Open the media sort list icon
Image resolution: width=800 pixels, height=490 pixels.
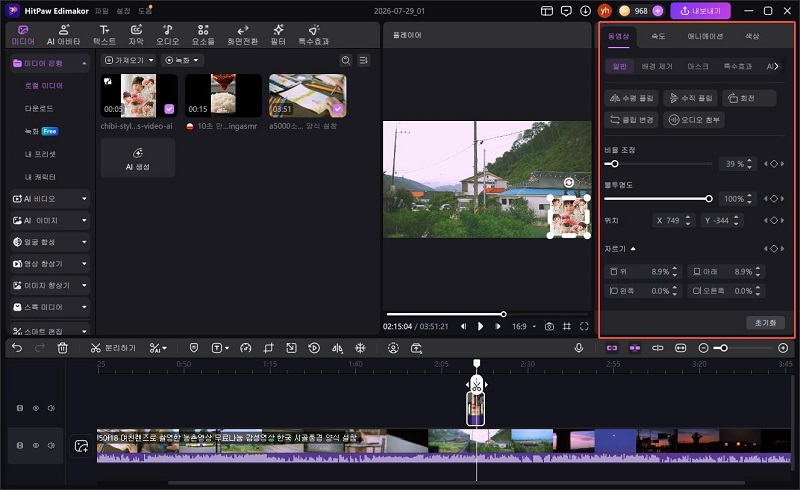tap(363, 60)
